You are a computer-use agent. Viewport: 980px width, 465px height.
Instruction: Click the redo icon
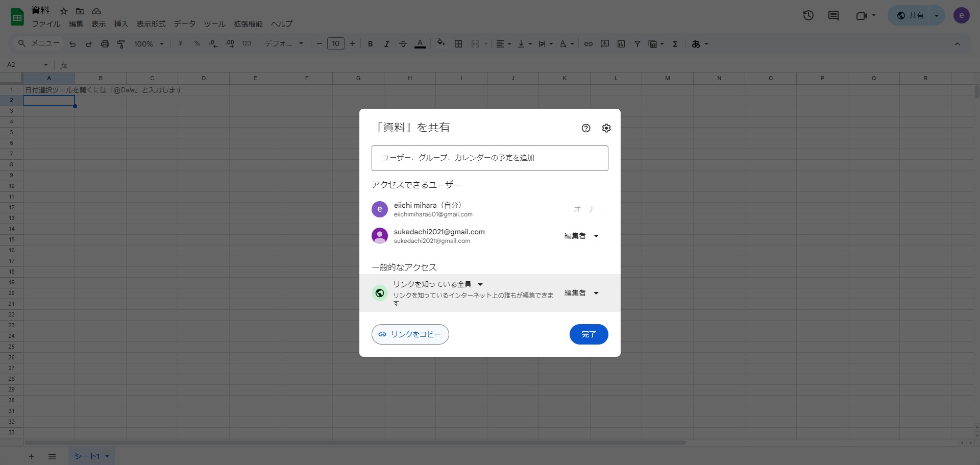pyautogui.click(x=89, y=44)
